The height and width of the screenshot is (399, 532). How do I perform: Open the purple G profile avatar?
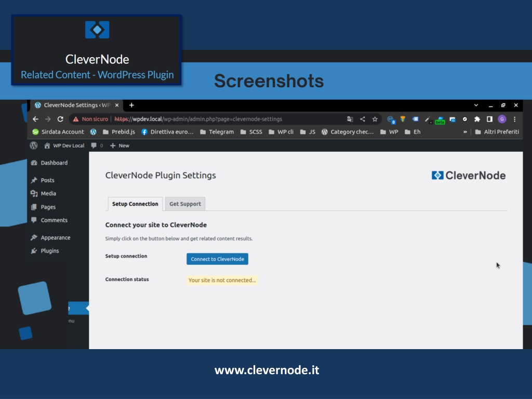coord(502,119)
